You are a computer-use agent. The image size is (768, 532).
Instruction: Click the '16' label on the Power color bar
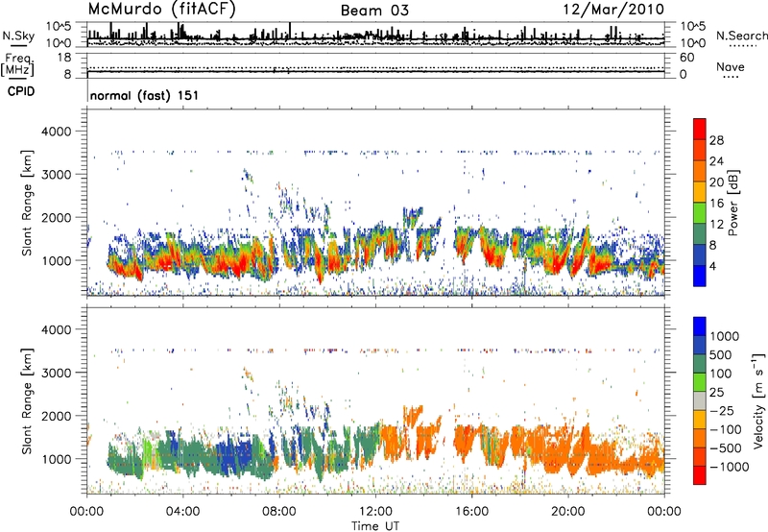click(x=716, y=204)
